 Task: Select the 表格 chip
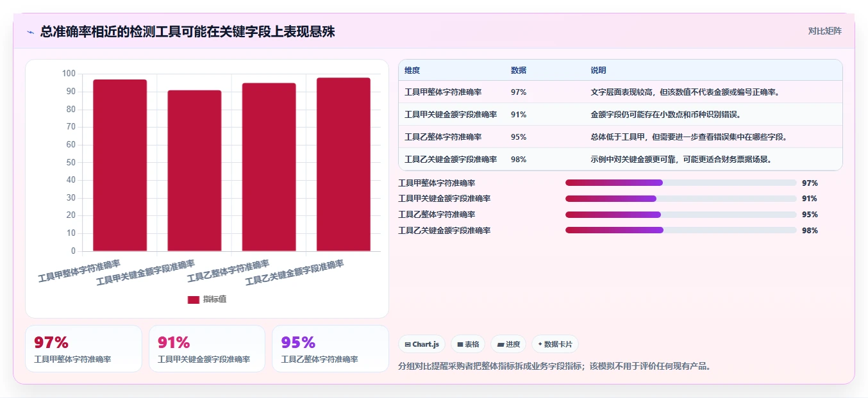(x=468, y=344)
